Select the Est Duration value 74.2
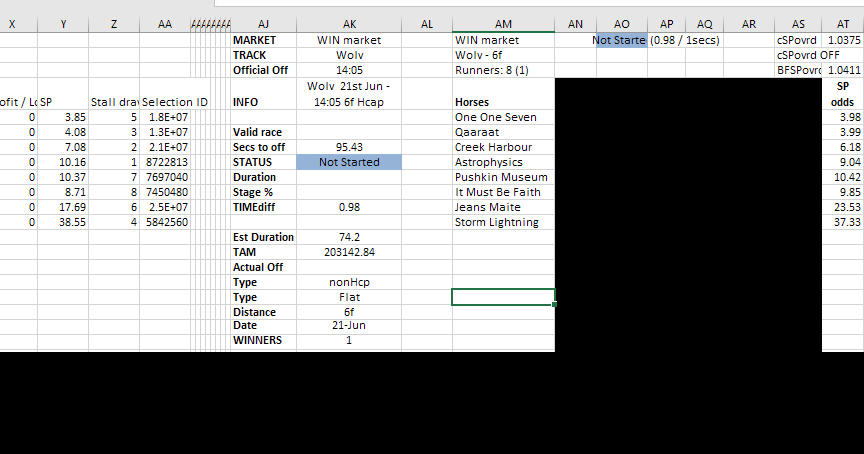Screen dimensions: 864x454 (x=349, y=237)
